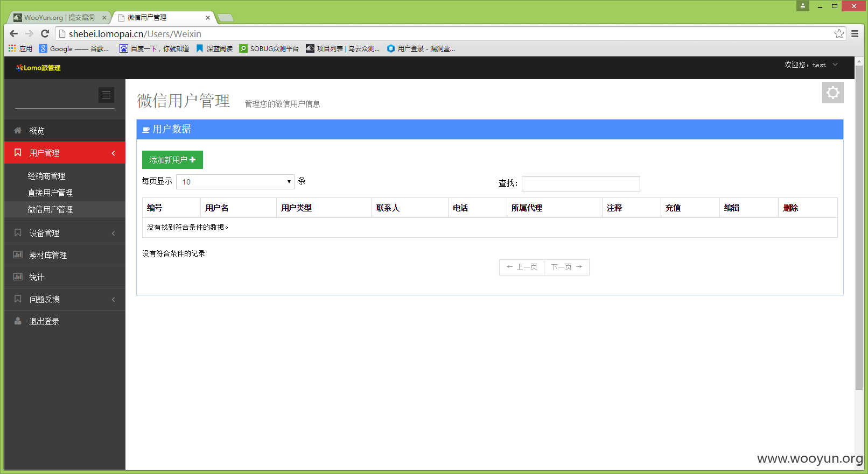The width and height of the screenshot is (868, 474).
Task: Click the 没有找到符合条件的数据 message row
Action: 490,228
